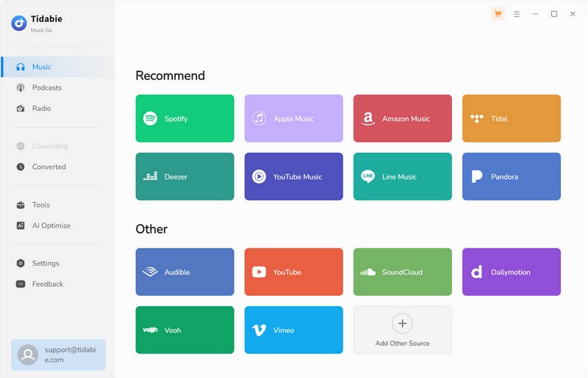Click the shopping cart icon in title bar

click(x=498, y=14)
